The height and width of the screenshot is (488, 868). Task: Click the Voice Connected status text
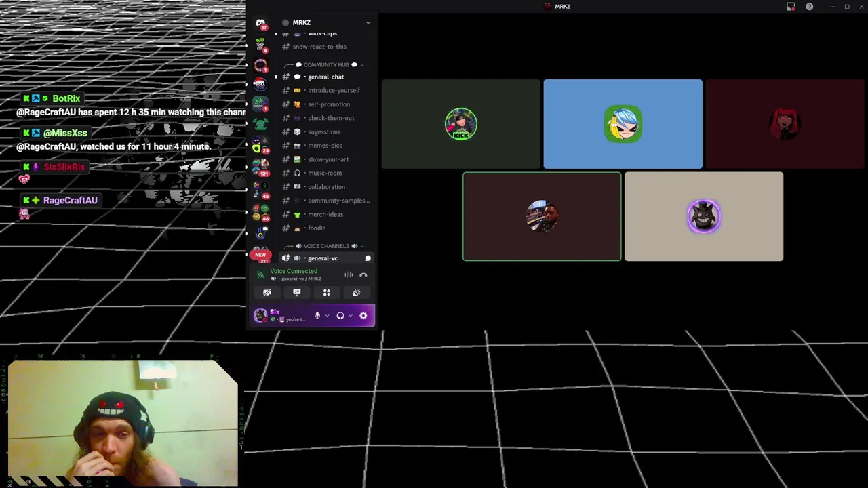[x=294, y=271]
